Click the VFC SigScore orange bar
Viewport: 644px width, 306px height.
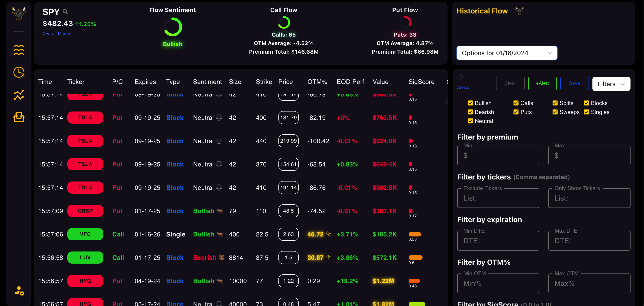[415, 234]
